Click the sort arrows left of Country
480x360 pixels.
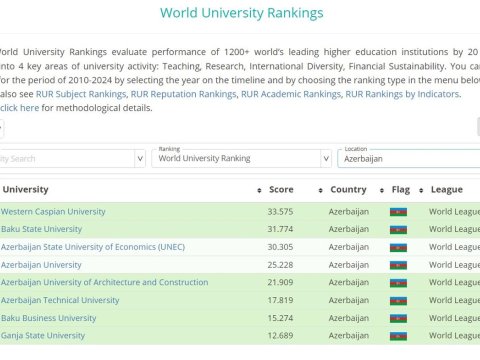pos(320,190)
